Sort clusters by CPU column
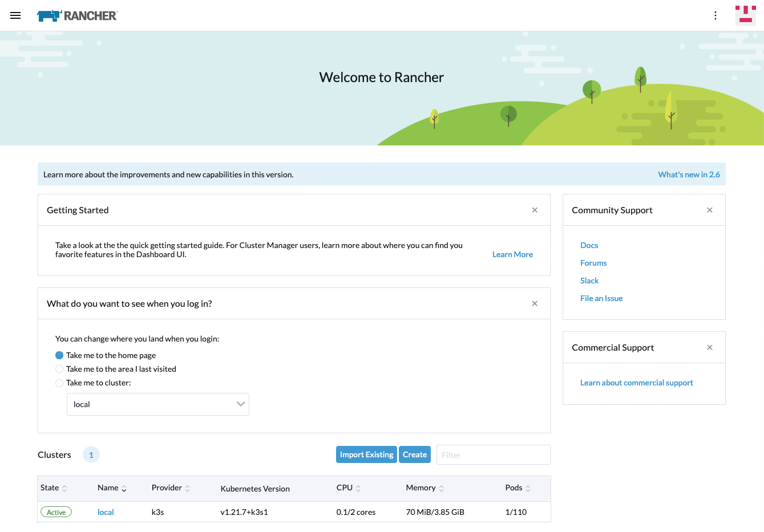Viewport: 764px width, 532px height. (349, 488)
